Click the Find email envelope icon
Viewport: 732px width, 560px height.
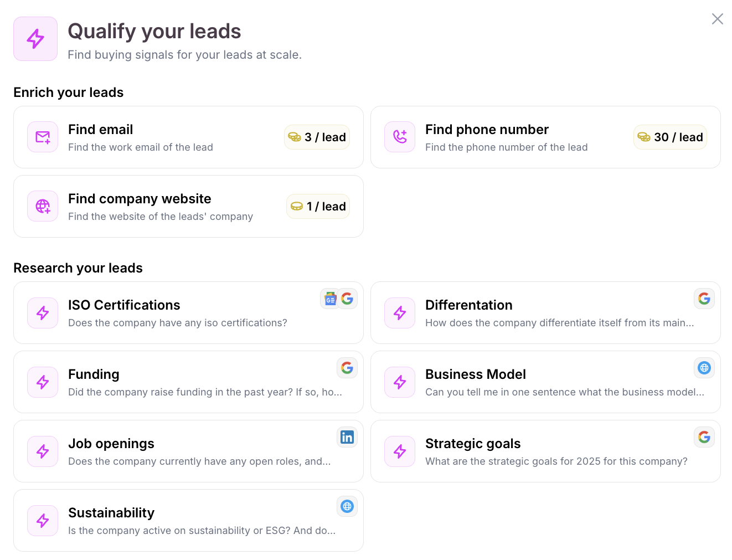pyautogui.click(x=43, y=137)
